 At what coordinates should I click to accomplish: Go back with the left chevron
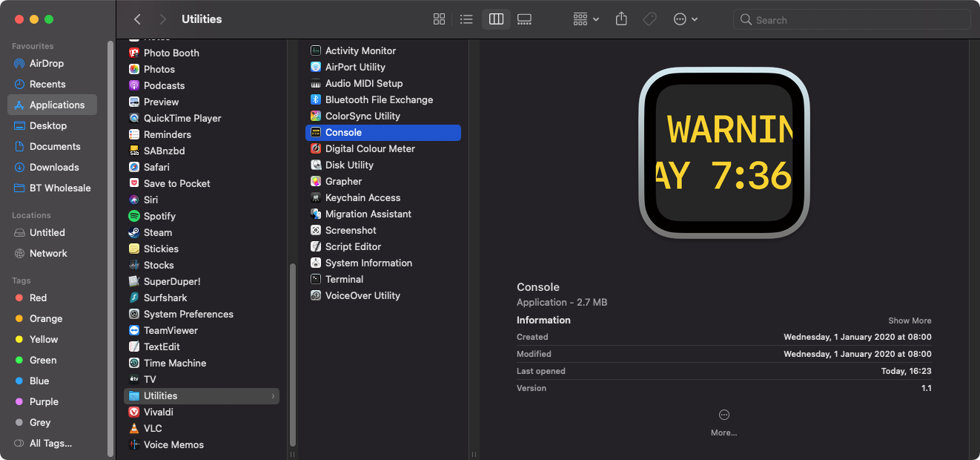(137, 19)
